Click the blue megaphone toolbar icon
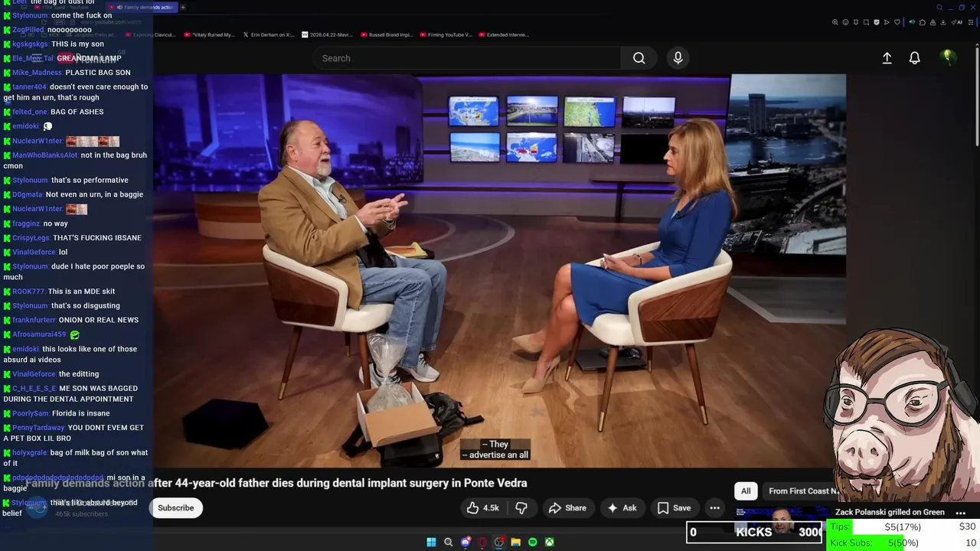 tap(912, 22)
